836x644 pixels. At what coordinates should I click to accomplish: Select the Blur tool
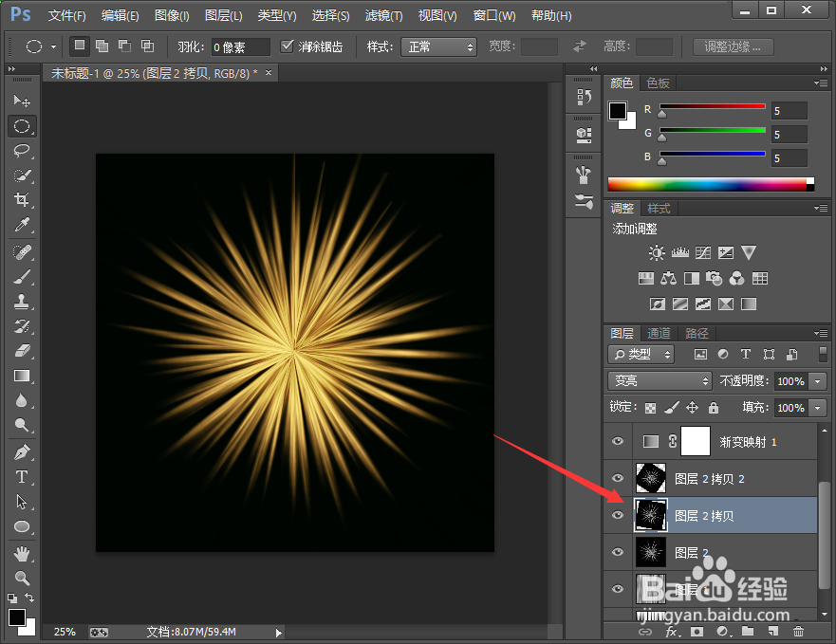point(21,400)
